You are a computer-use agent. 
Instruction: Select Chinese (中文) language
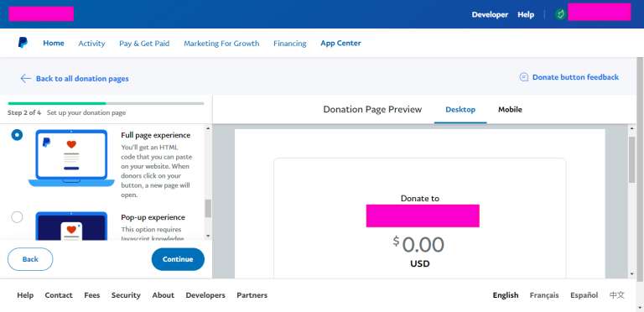click(x=617, y=295)
